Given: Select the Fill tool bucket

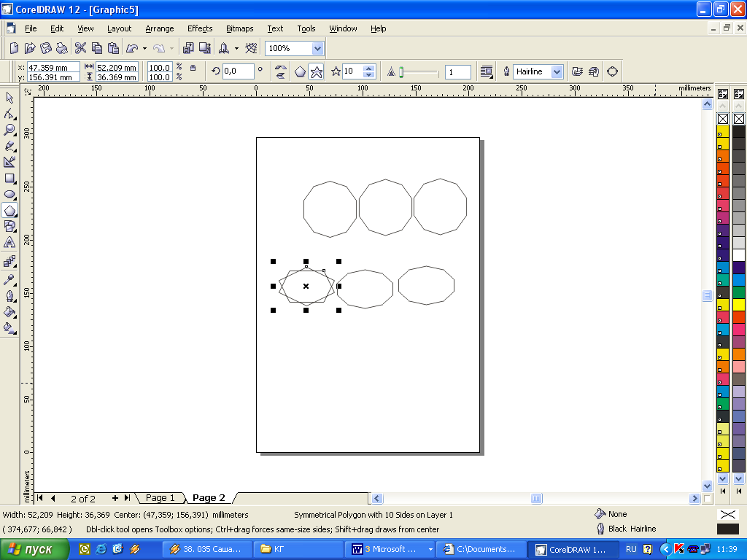Looking at the screenshot, I should 9,312.
